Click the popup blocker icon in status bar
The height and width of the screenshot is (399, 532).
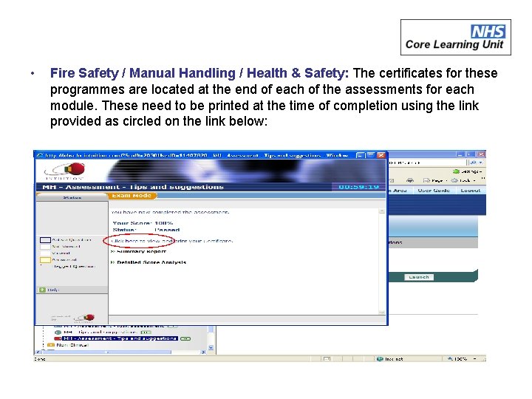[326, 359]
